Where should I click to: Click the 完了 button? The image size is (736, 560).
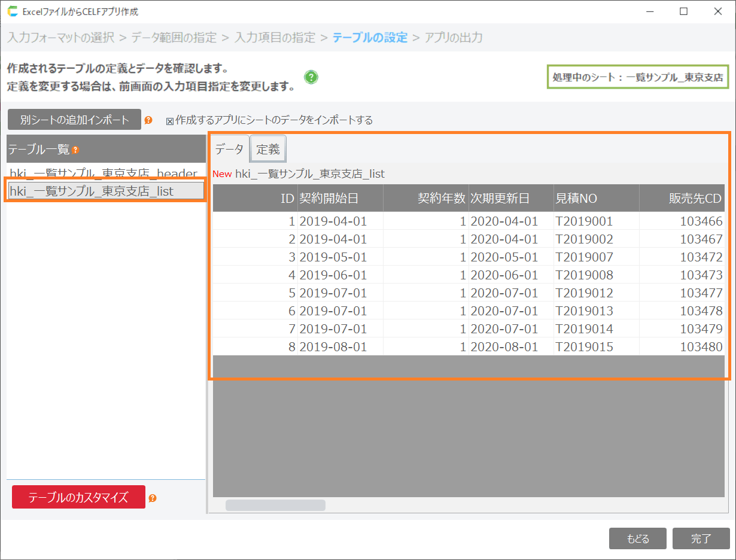tap(701, 538)
